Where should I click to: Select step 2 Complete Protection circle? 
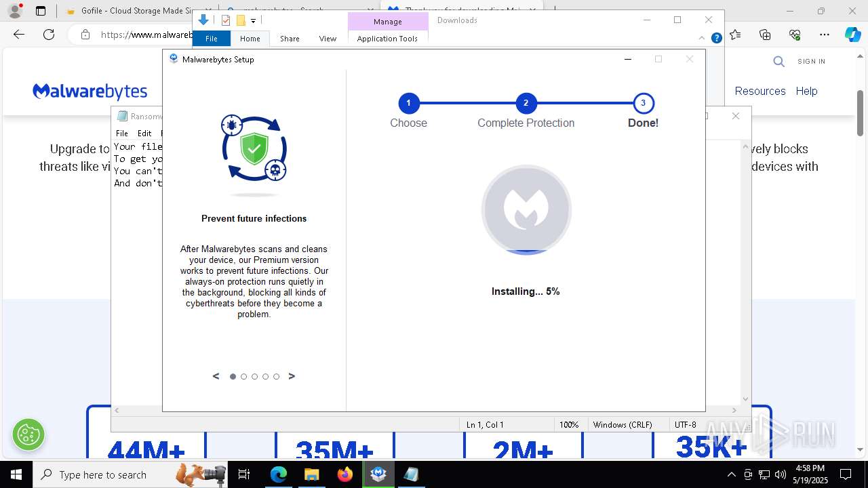click(x=526, y=103)
